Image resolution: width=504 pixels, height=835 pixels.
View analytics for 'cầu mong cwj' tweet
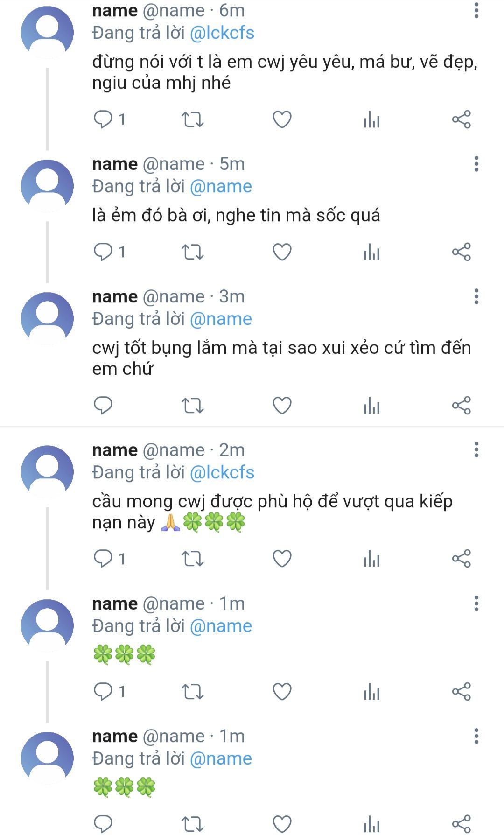371,559
